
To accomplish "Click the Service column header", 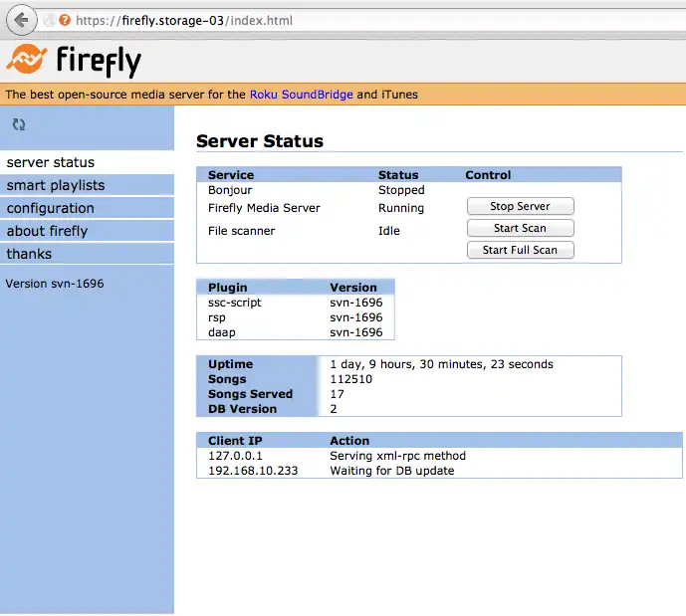I will [x=231, y=175].
